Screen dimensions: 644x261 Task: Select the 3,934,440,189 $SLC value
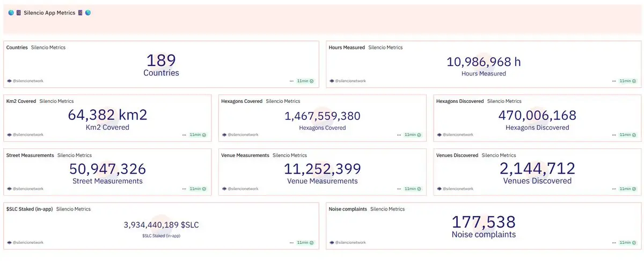pos(161,225)
